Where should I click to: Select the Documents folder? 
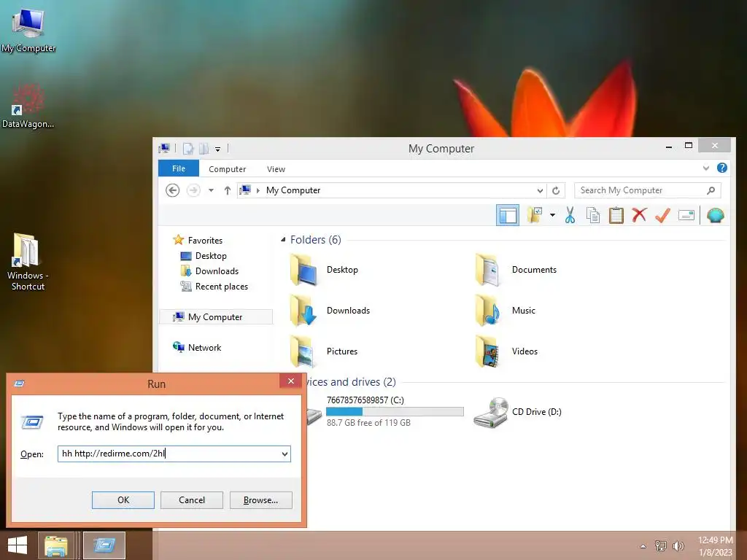[516, 270]
